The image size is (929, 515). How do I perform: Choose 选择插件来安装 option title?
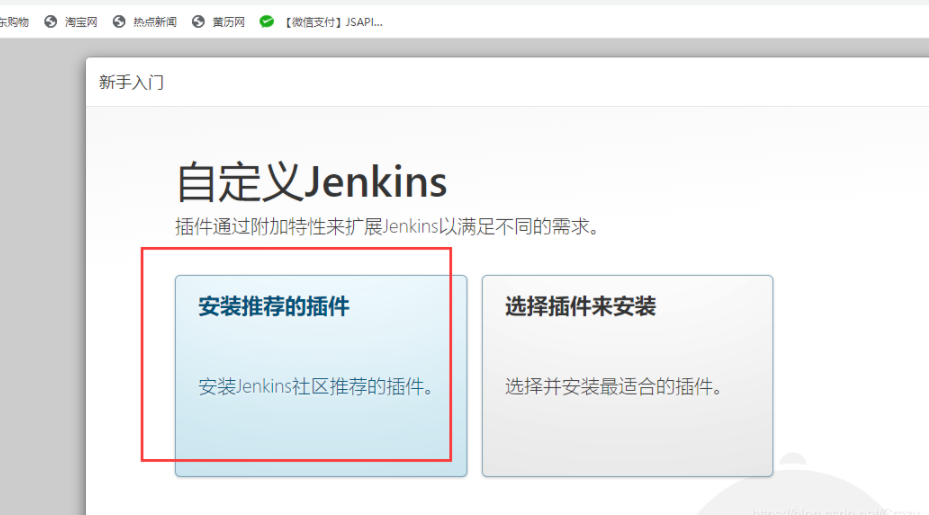pyautogui.click(x=580, y=307)
